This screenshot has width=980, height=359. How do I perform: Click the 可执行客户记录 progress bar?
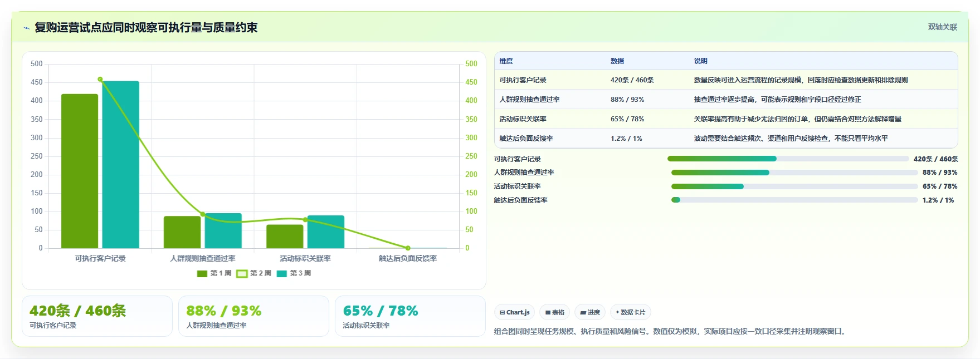pyautogui.click(x=788, y=159)
